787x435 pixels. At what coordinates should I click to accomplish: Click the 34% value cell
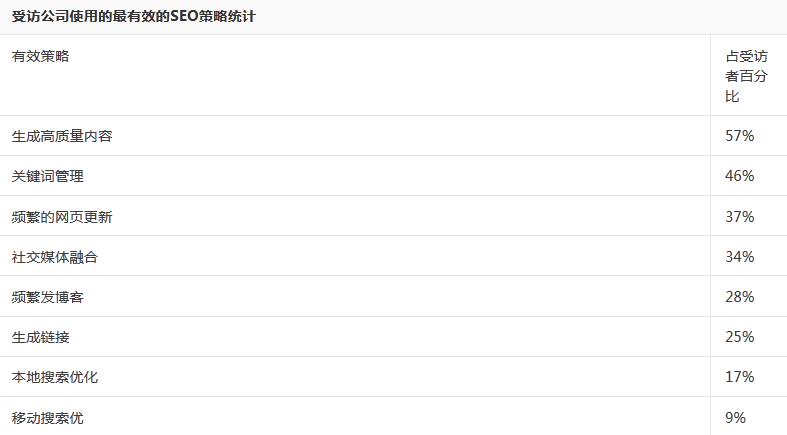[x=739, y=257]
